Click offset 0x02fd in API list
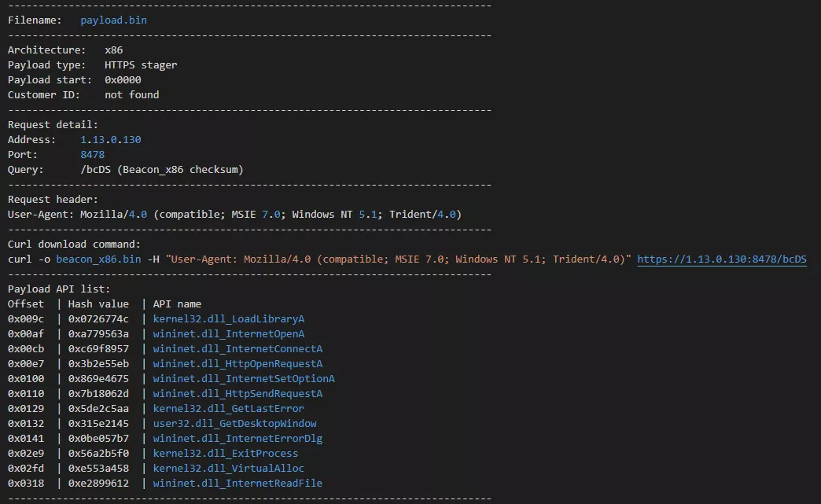The width and height of the screenshot is (821, 504). pos(26,469)
